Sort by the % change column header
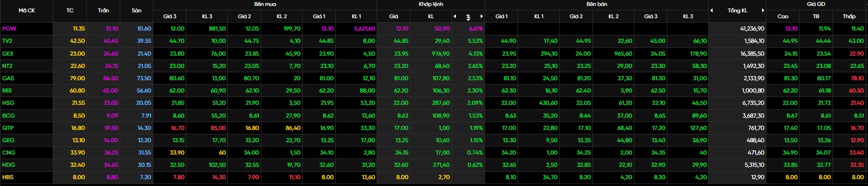Image resolution: width=868 pixels, height=186 pixels. click(x=468, y=17)
